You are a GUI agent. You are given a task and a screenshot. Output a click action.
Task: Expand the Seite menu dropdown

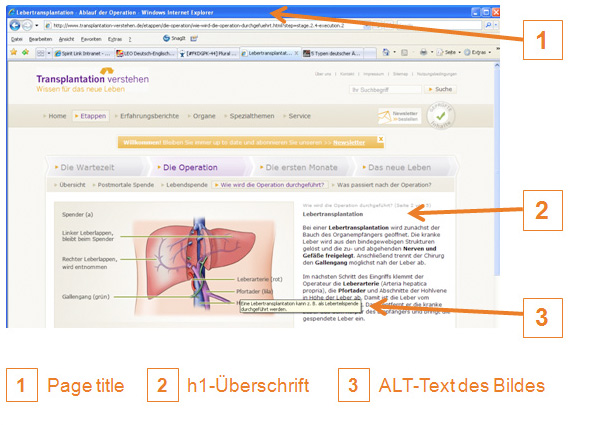[x=459, y=52]
